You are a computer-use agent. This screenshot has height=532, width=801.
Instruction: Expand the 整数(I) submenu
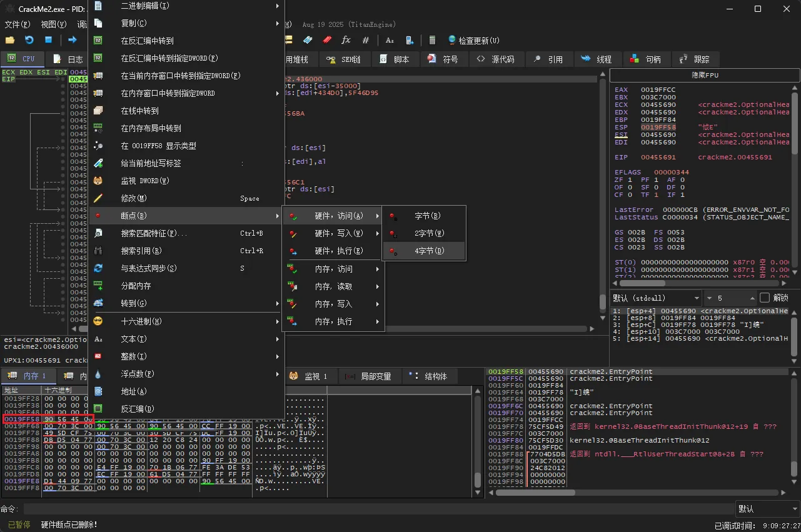(186, 356)
